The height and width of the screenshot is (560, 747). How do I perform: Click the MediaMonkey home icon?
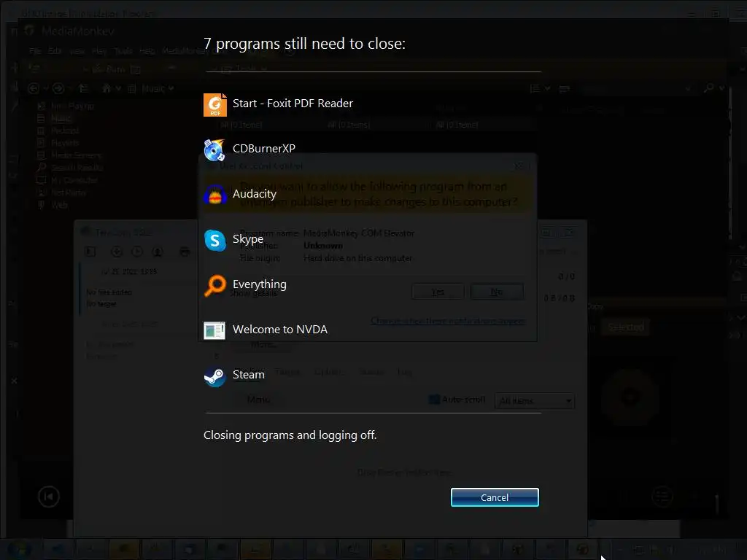[x=107, y=88]
